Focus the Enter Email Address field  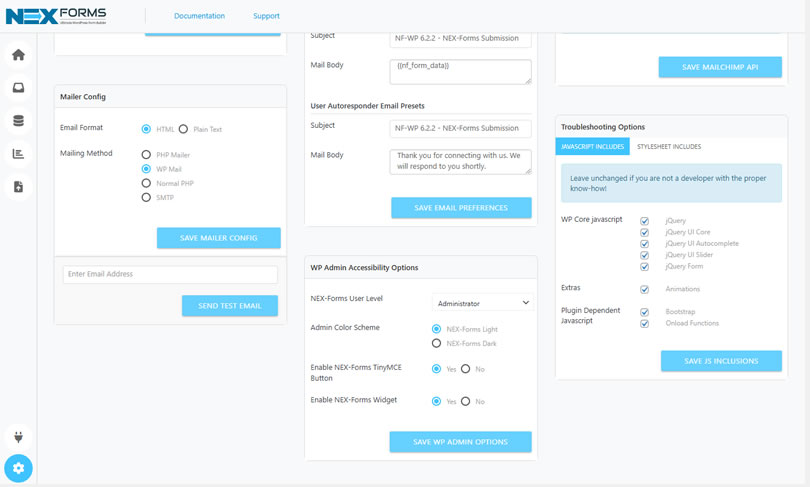pyautogui.click(x=170, y=274)
